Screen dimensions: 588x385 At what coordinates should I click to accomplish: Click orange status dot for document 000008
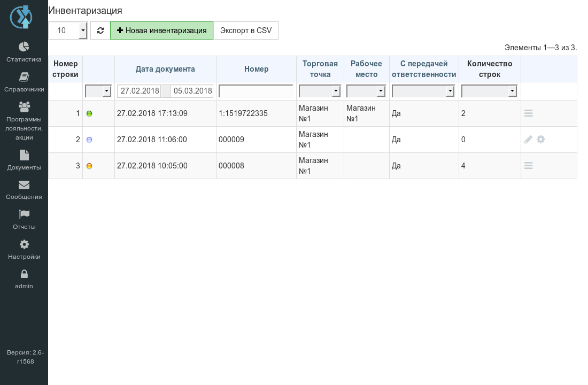pos(89,166)
